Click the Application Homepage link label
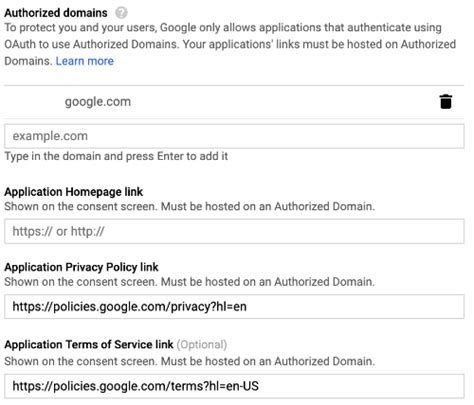This screenshot has height=405, width=474. pos(74,192)
